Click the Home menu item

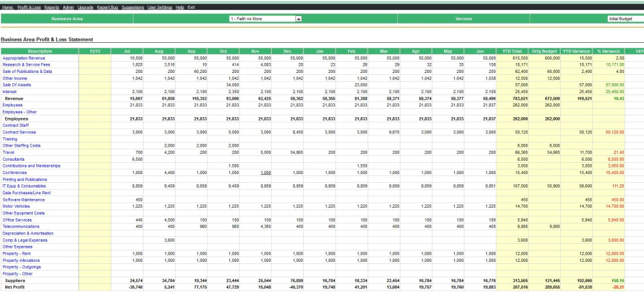pos(8,7)
